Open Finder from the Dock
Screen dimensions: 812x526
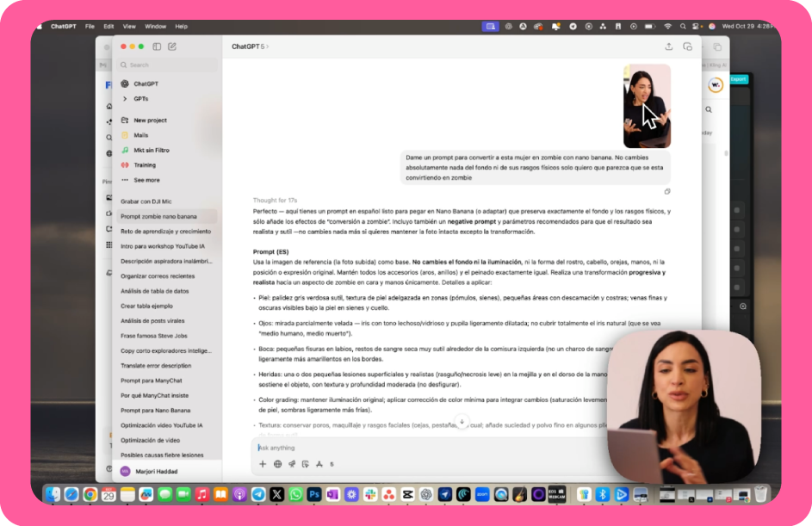(53, 494)
